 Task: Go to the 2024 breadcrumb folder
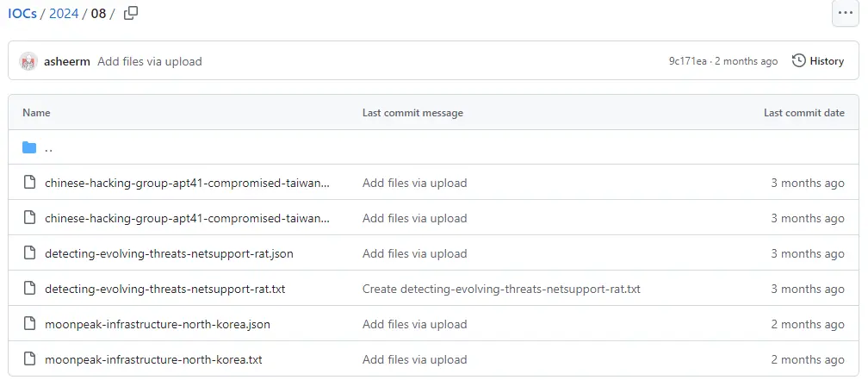[x=64, y=14]
